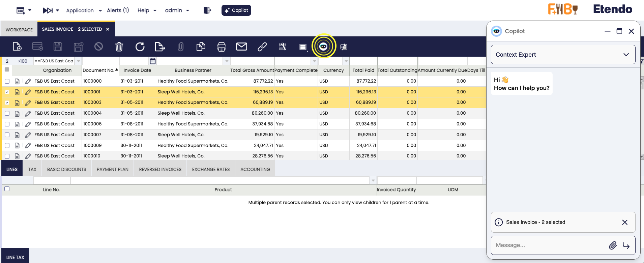This screenshot has height=263, width=644.
Task: Check the checkbox for invoice 1000006
Action: click(x=7, y=124)
